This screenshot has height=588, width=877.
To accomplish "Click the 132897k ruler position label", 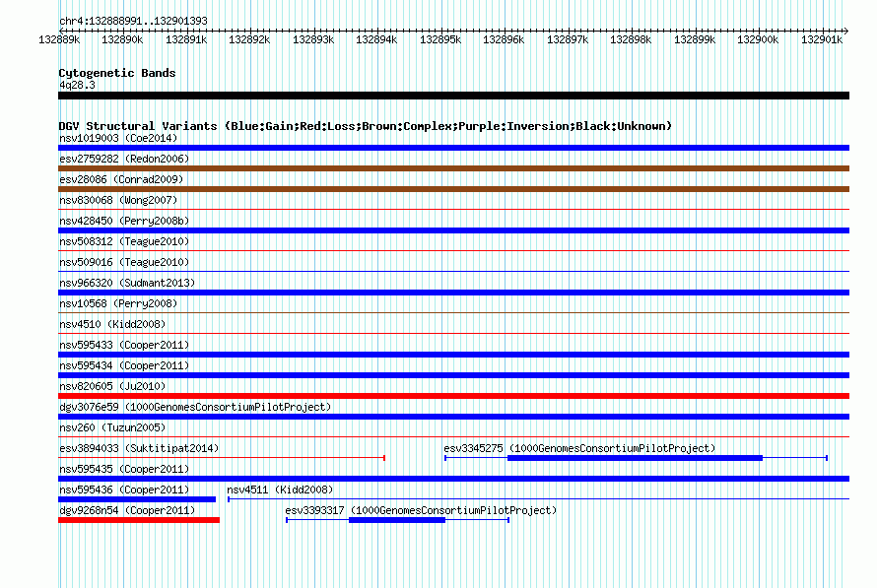I will tap(568, 39).
